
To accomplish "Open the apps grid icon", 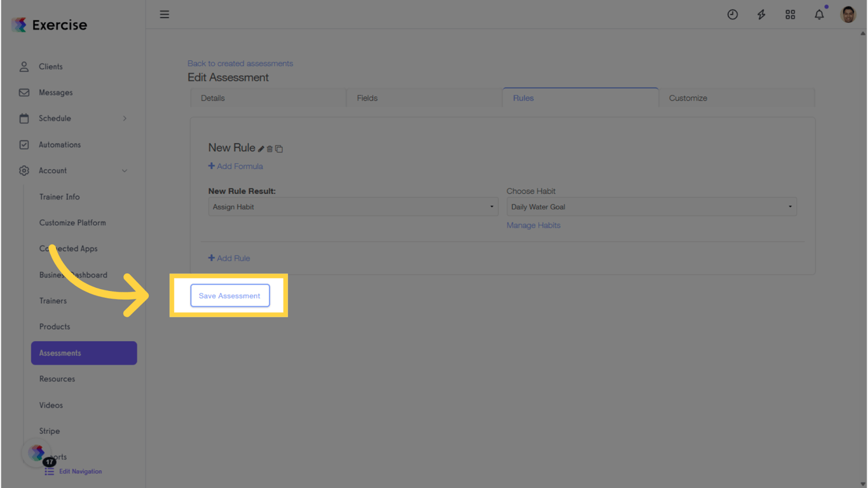I will (790, 14).
